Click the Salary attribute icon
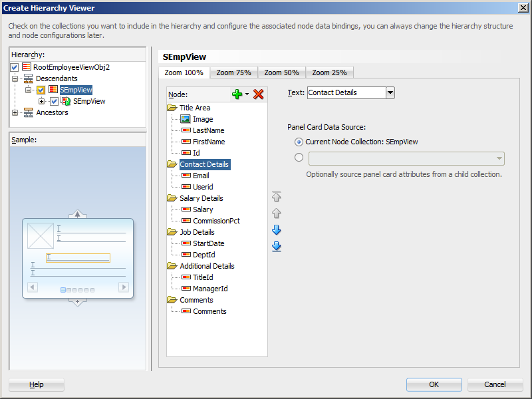 coord(186,209)
